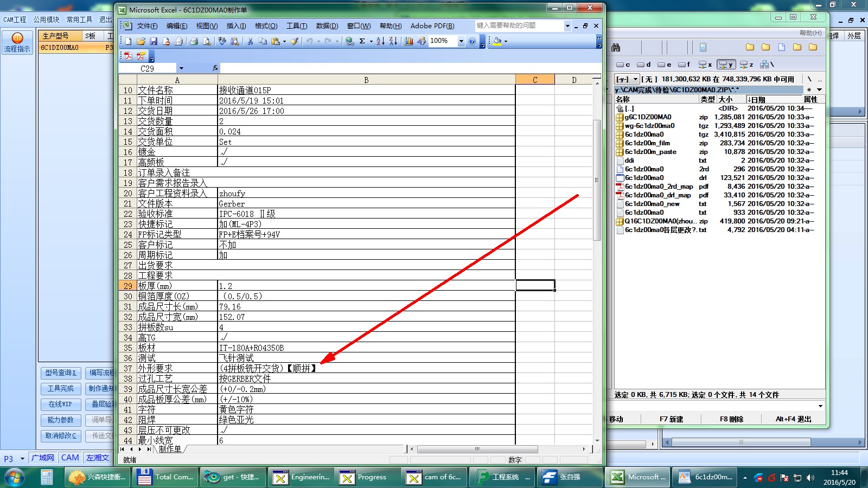Click the Excel vertical scrollbar thumb

597,180
